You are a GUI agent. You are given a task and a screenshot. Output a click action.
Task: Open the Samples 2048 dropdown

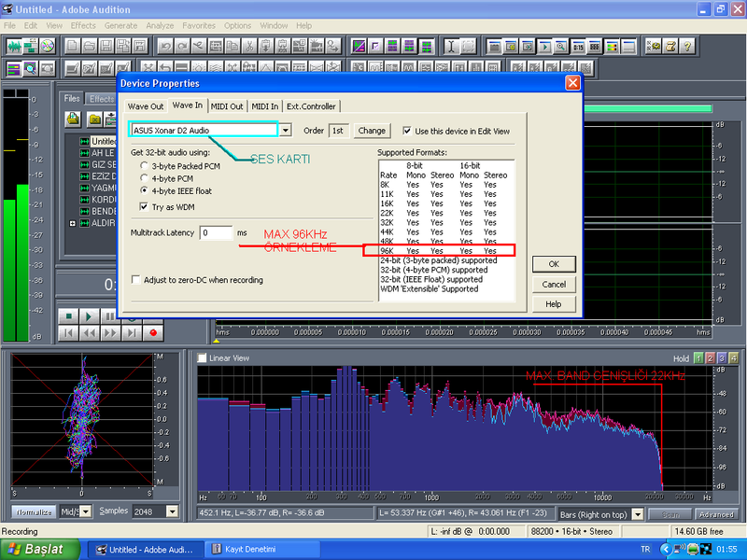[171, 511]
